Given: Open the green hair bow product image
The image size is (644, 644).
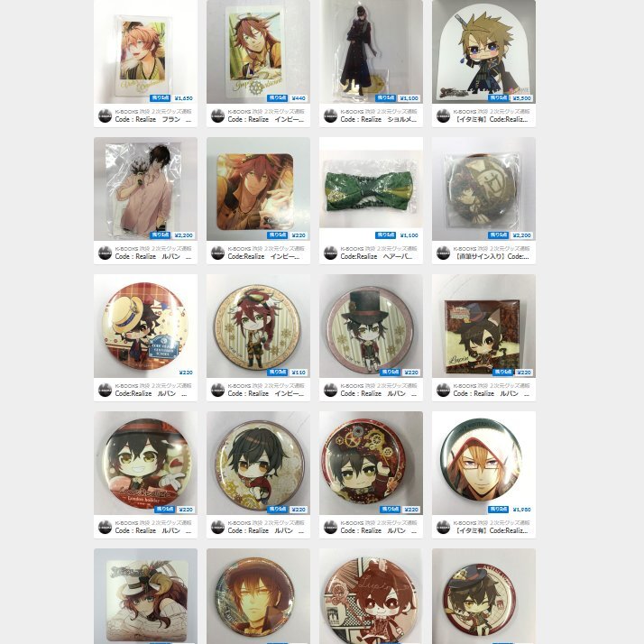Looking at the screenshot, I should coord(371,189).
